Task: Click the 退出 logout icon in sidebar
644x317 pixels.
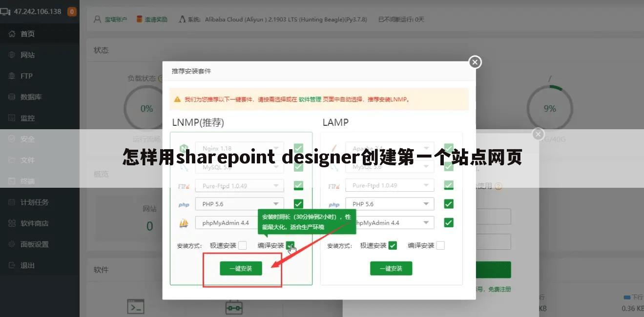Action: click(12, 265)
